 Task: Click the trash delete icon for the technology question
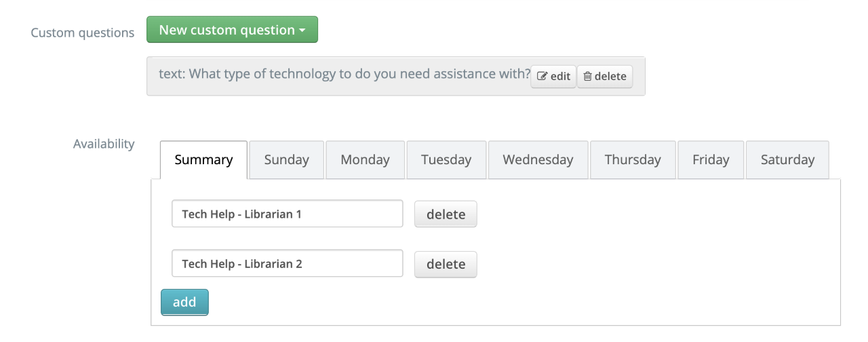pyautogui.click(x=587, y=77)
